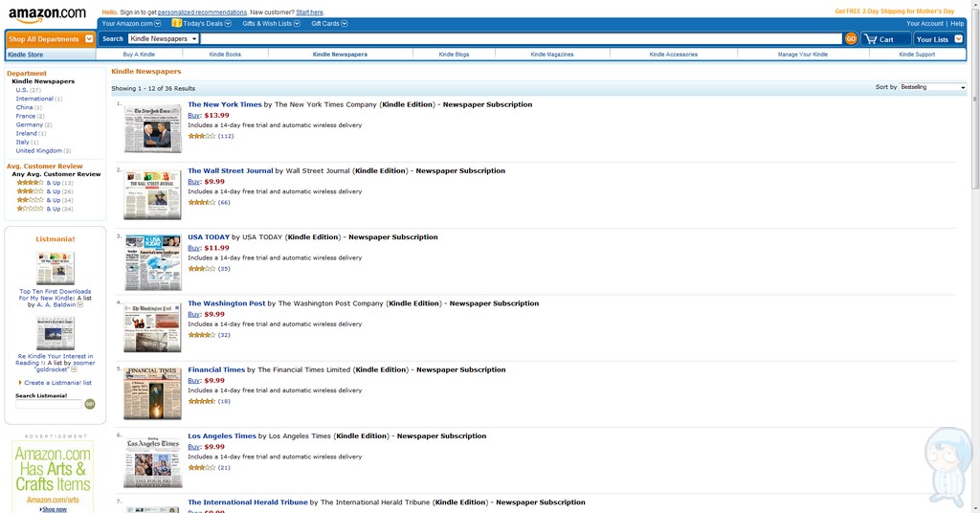Click the New York Times star rating
The image size is (980, 513).
pyautogui.click(x=202, y=136)
